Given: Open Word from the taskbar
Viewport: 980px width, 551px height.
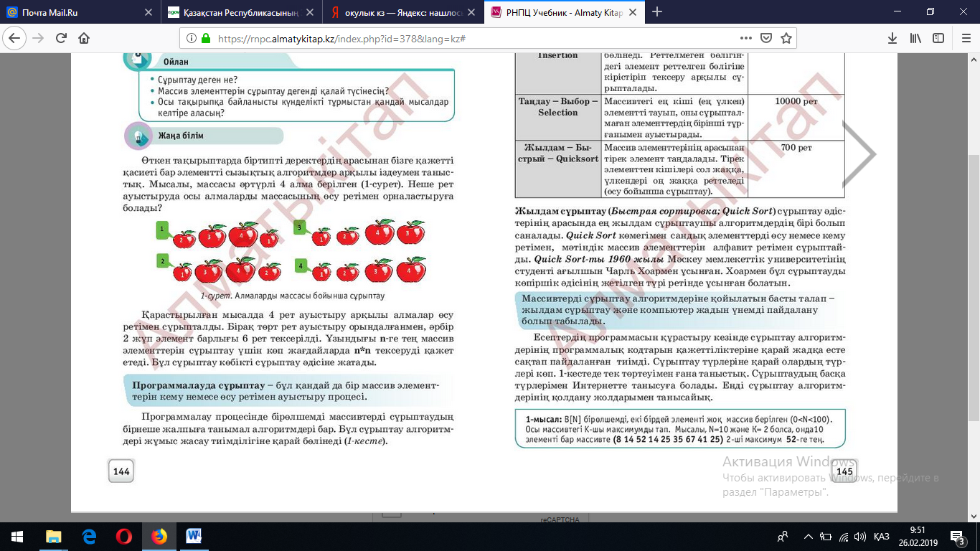Looking at the screenshot, I should (x=194, y=536).
